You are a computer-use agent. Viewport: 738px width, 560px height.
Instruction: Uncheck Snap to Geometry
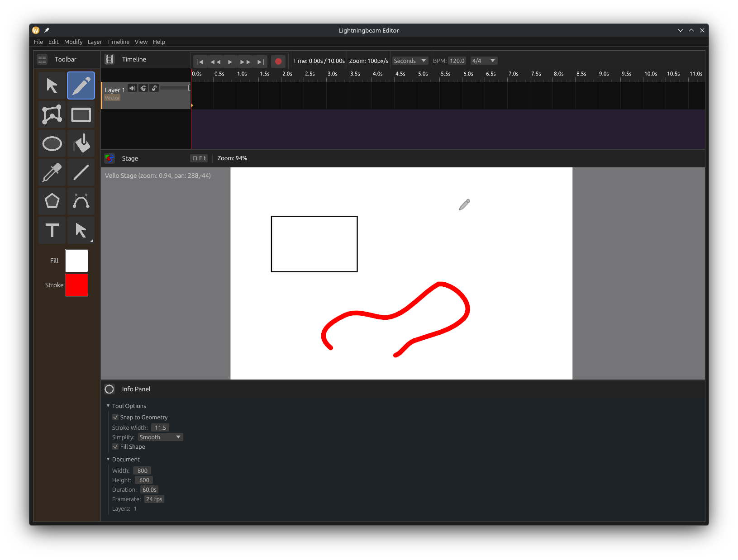(115, 417)
